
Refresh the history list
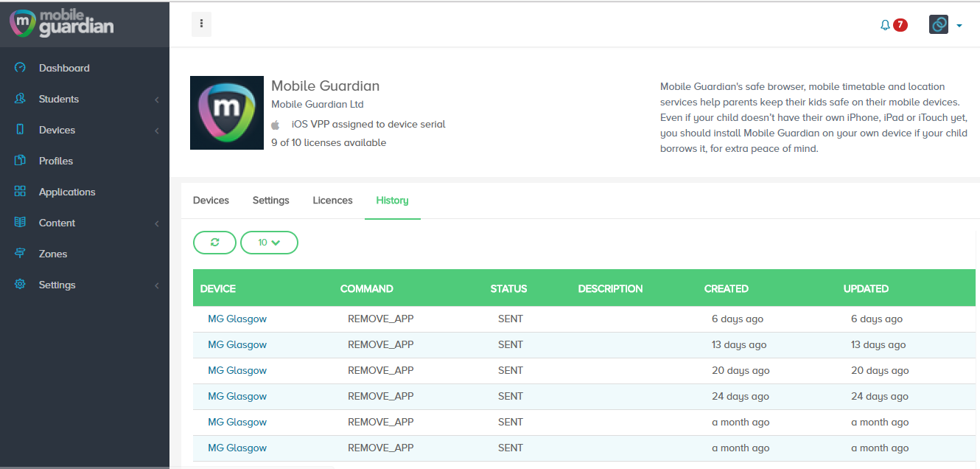214,243
